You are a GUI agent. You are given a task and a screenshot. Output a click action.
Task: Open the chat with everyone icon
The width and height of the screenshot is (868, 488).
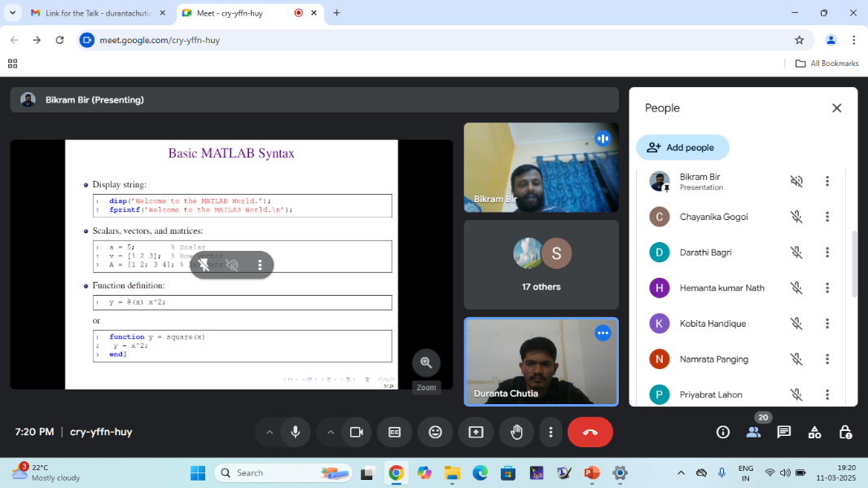pos(783,432)
